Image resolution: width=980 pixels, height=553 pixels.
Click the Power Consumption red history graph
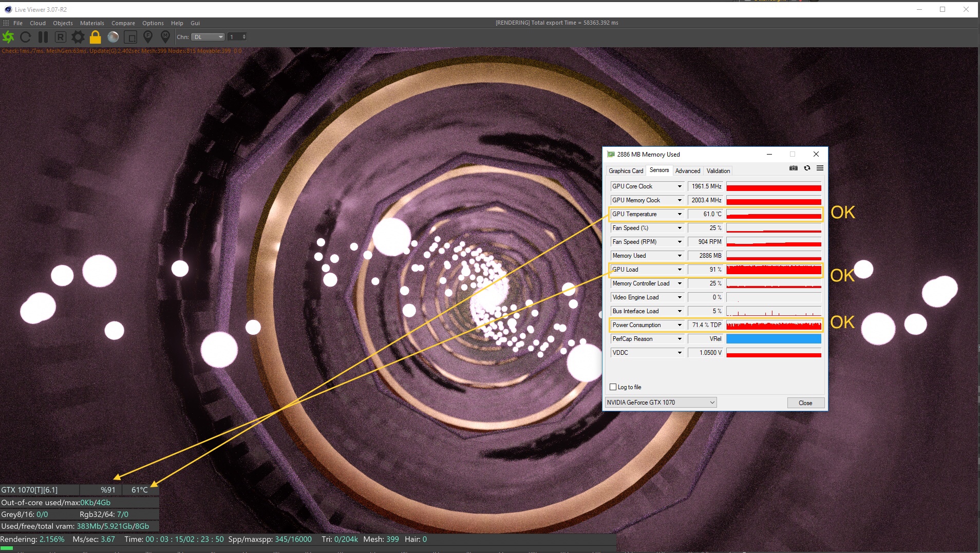pos(774,325)
